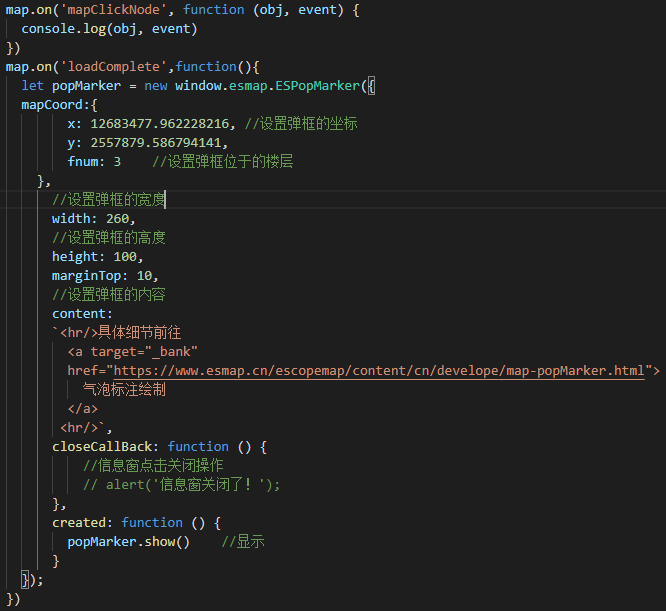Click the comment 设置弹框位于的楼层

coord(223,162)
